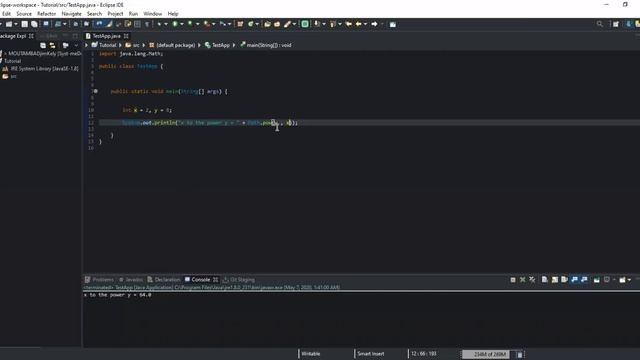Click the Open Perspective icon
The height and width of the screenshot is (360, 640).
coord(616,24)
